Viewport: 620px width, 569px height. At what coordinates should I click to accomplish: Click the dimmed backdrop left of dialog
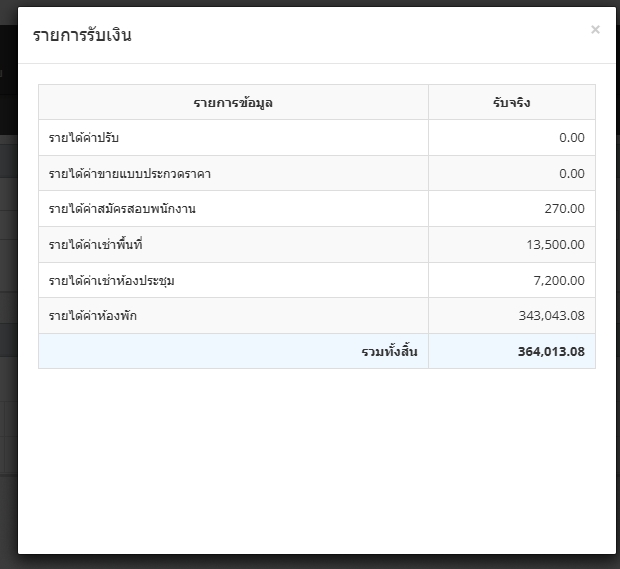point(8,300)
